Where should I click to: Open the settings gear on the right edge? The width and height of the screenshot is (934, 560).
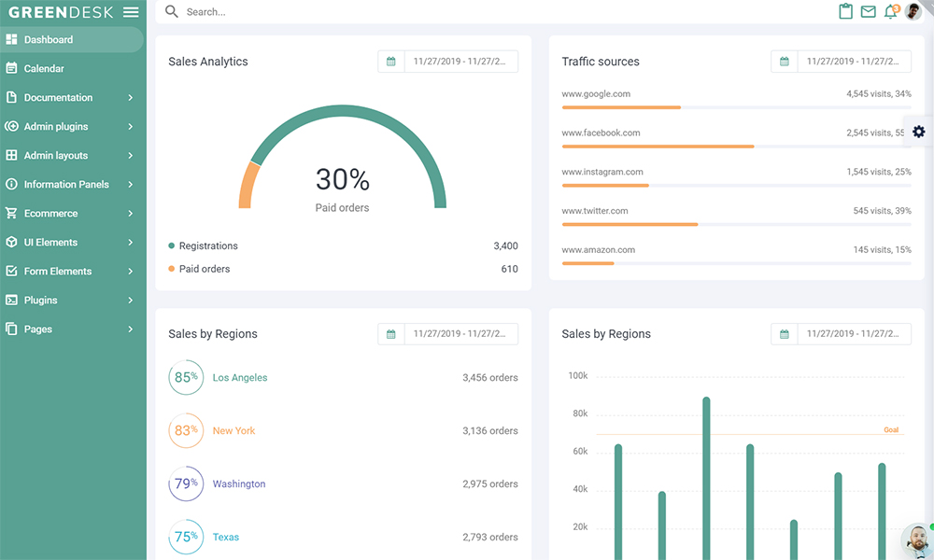tap(918, 132)
